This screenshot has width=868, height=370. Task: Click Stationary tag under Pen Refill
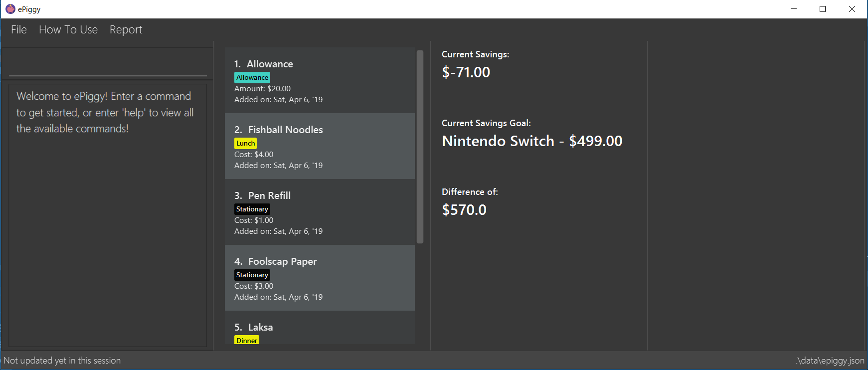[252, 209]
